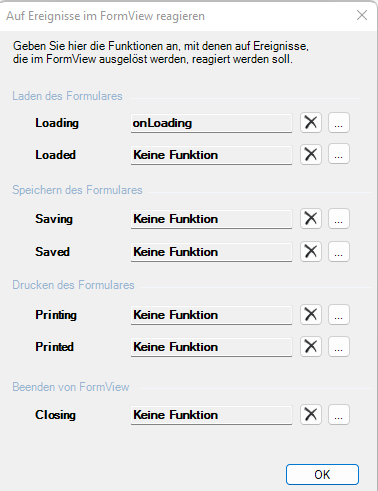This screenshot has width=378, height=491.
Task: Clear the Loading event function with X
Action: [x=311, y=123]
